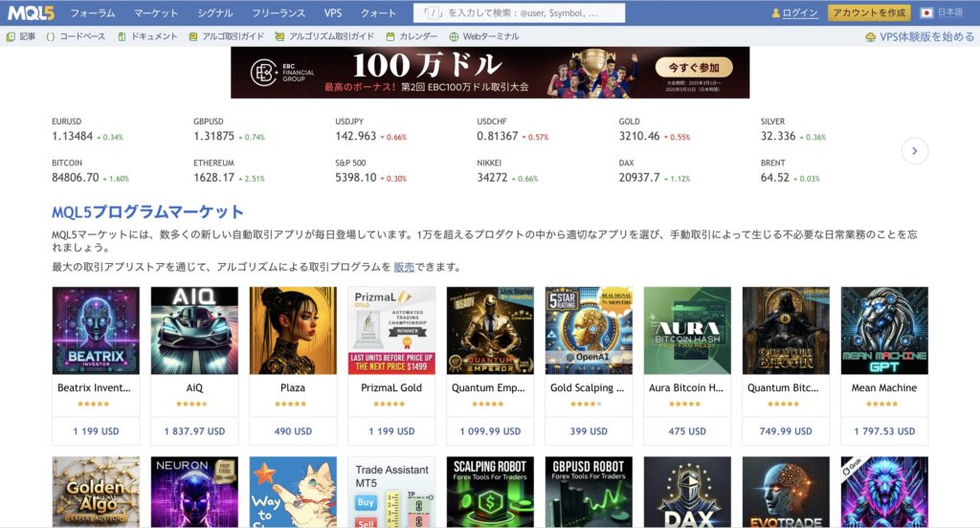Viewport: 980px width, 528px height.
Task: Click the VPS体験版を始める cloud icon
Action: click(x=870, y=37)
